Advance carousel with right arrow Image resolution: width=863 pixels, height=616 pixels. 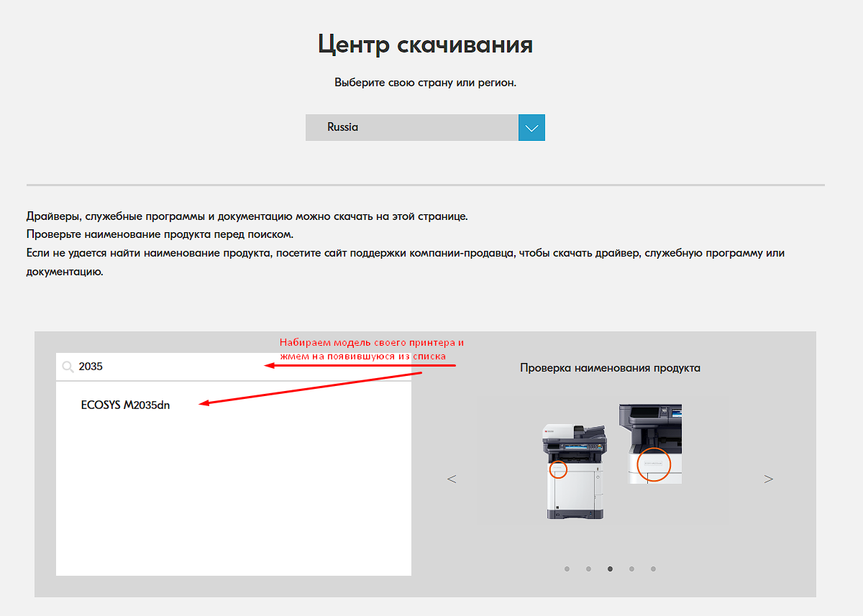pyautogui.click(x=768, y=479)
